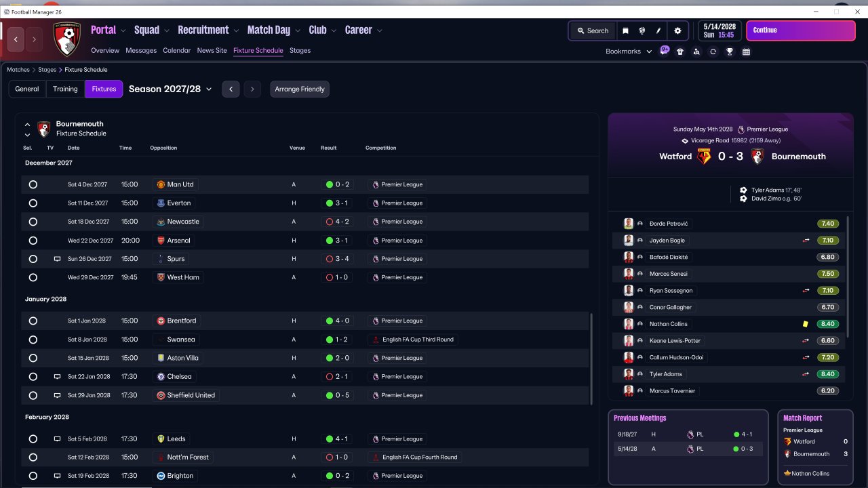Select the Nott'm Forest fixture radio button
868x488 pixels.
(x=33, y=457)
